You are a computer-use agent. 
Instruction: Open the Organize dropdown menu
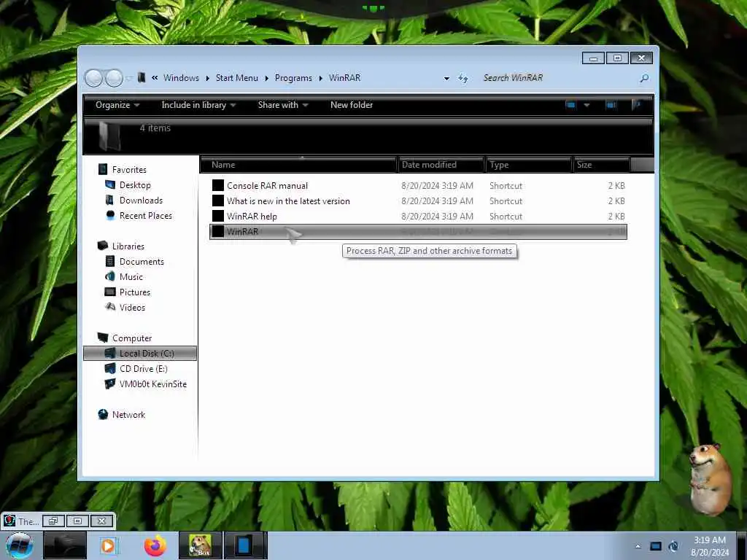pos(117,105)
